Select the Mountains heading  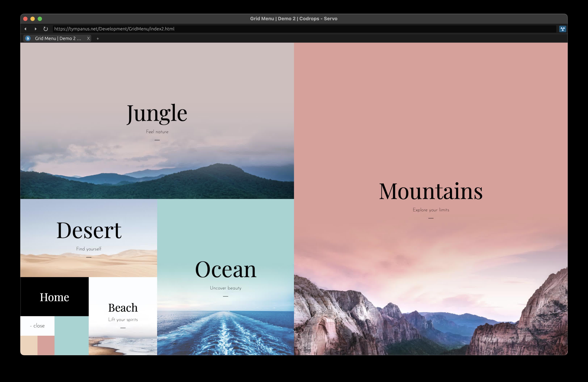431,191
